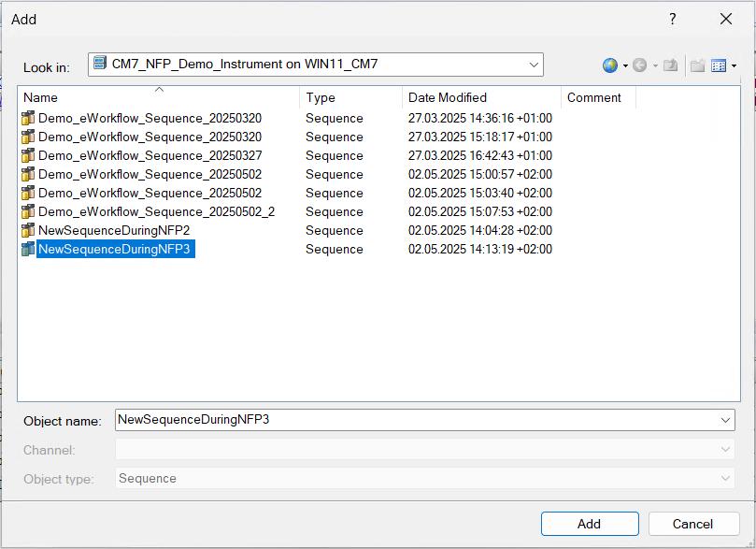This screenshot has width=756, height=549.
Task: Click date 02.05.2025 15:03:40 +02:00
Action: tap(479, 193)
